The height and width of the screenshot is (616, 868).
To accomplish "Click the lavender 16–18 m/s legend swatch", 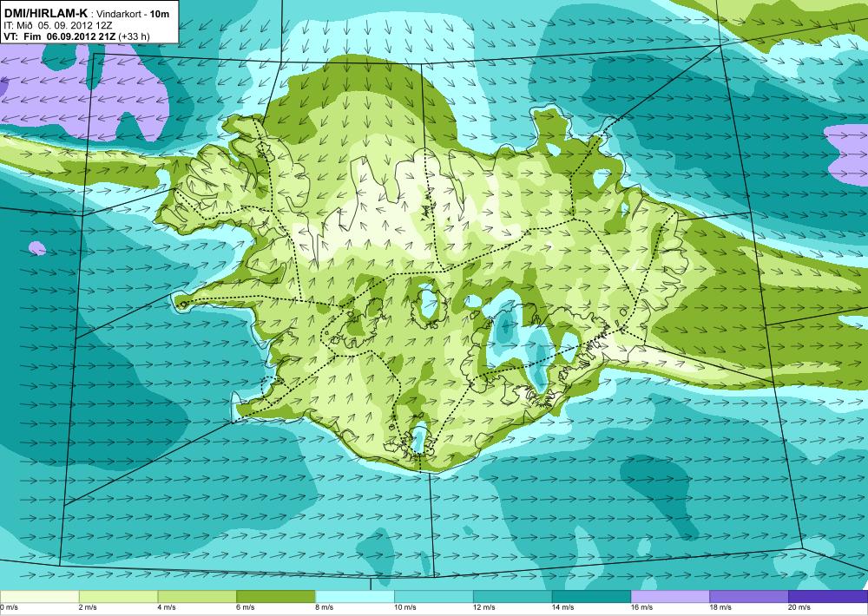I will click(x=670, y=597).
